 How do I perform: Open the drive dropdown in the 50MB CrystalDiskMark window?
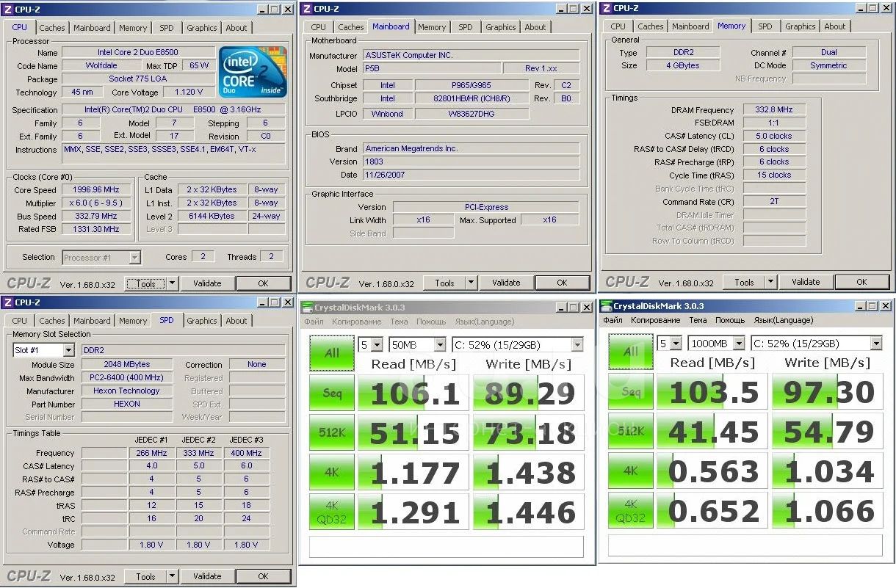577,344
